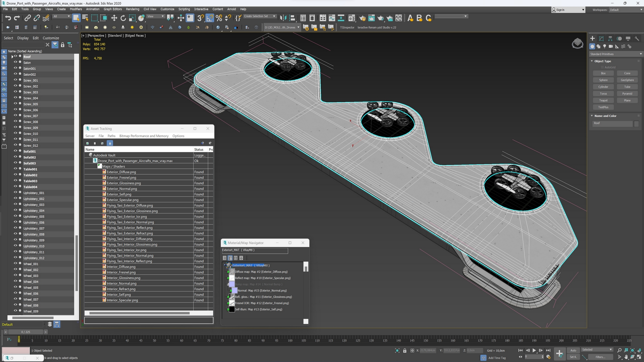Enable the AutoGrid checkbox
644x362 pixels.
coord(602,67)
